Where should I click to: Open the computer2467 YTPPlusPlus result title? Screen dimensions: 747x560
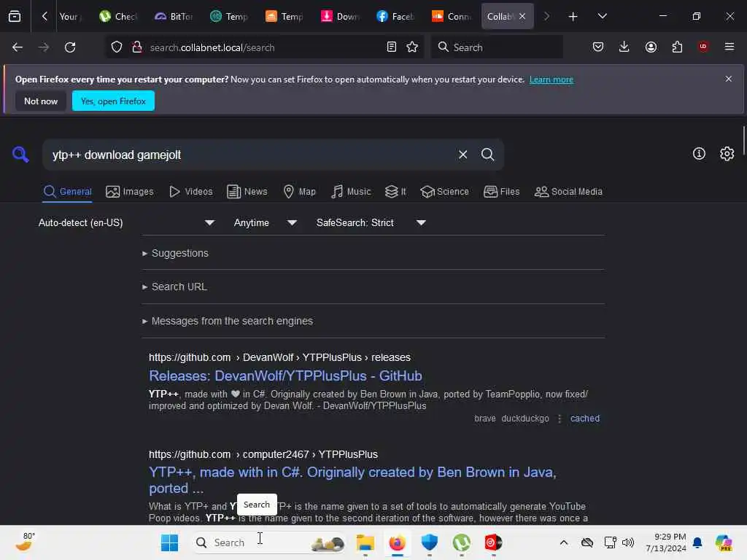(352, 480)
